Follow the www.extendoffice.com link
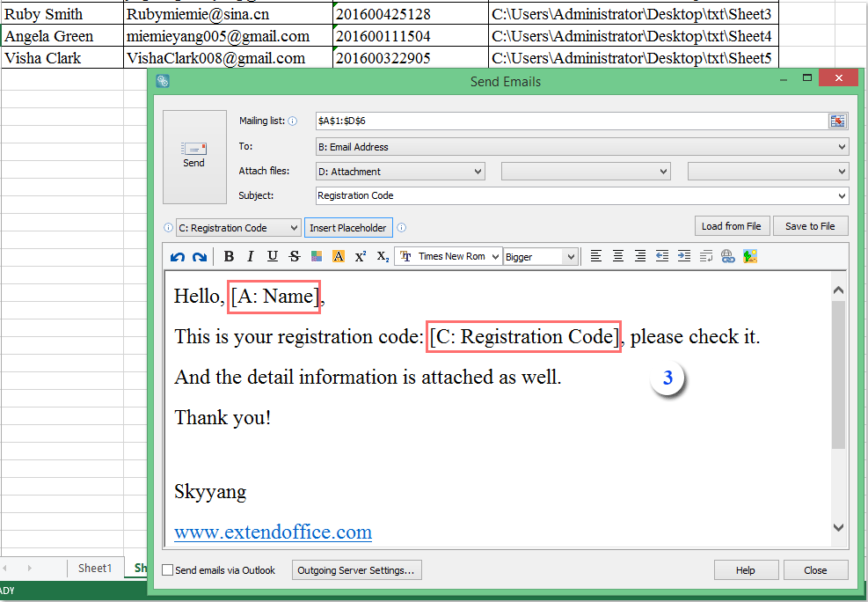 (272, 532)
